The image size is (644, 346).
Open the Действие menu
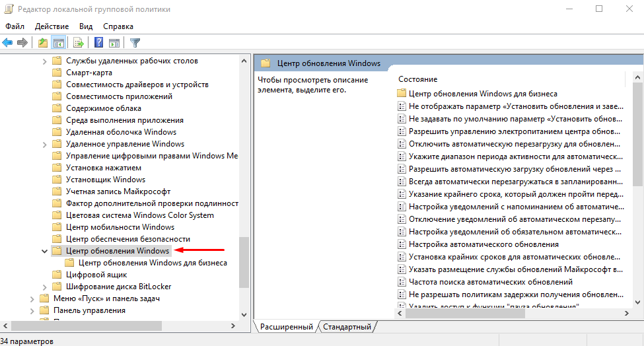(52, 26)
